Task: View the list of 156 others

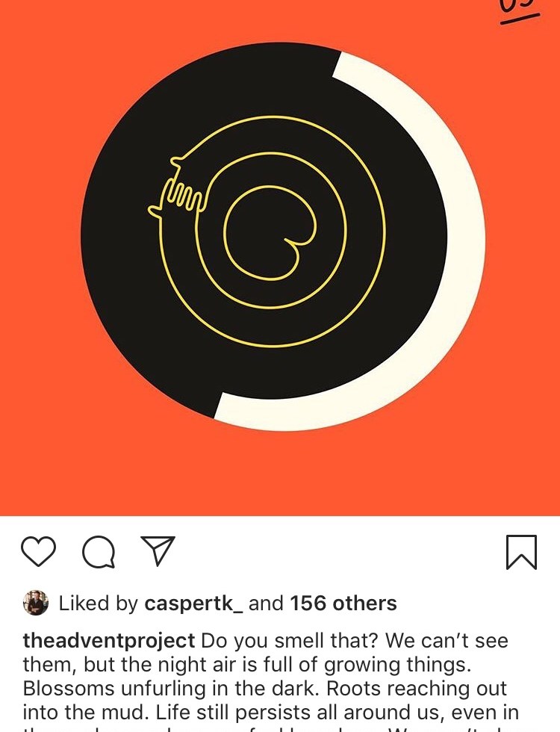Action: 343,604
